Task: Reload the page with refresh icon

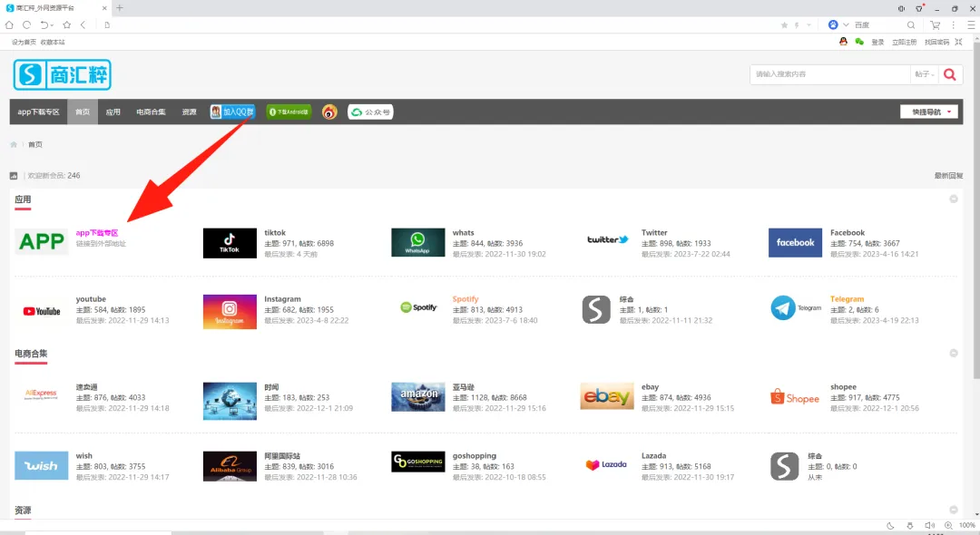Action: point(27,25)
